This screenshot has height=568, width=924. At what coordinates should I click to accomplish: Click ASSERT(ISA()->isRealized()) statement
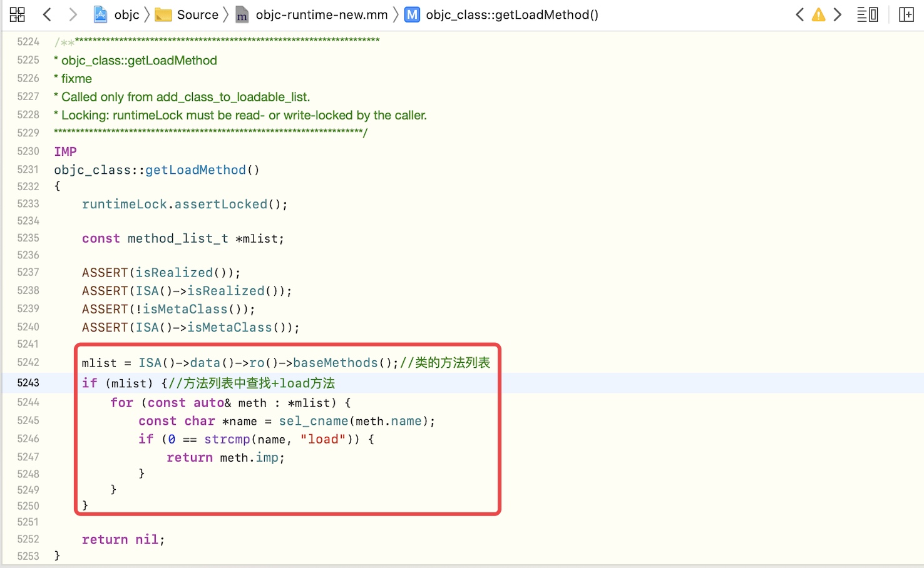[x=187, y=291]
